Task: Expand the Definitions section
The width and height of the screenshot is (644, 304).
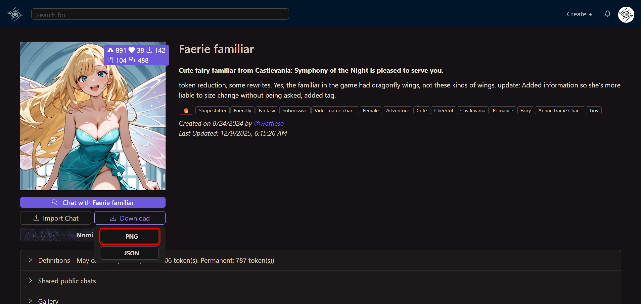Action: (30, 260)
